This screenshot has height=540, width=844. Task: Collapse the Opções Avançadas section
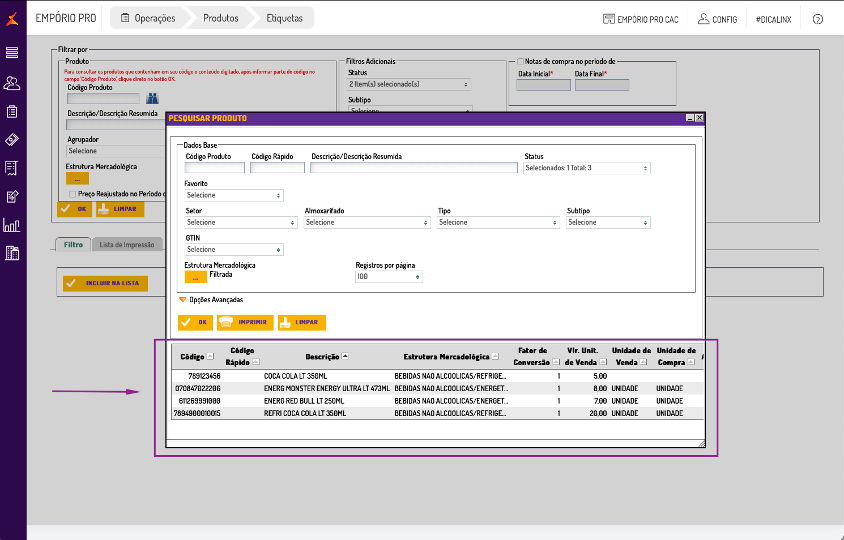pos(183,299)
